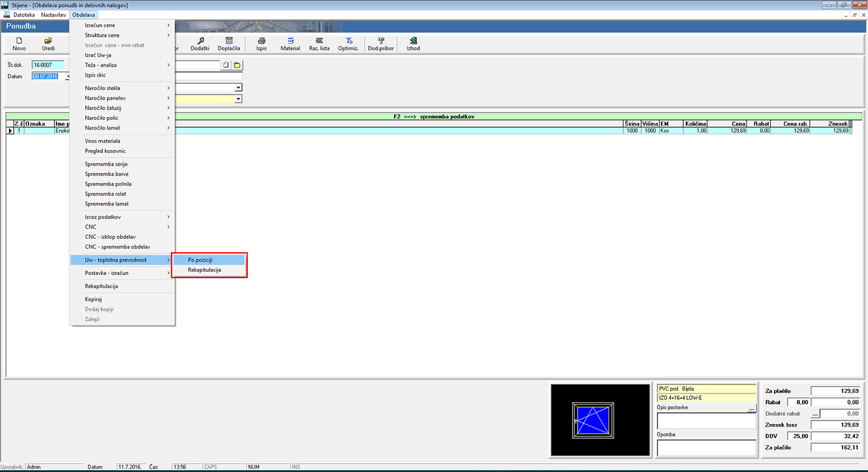This screenshot has height=472, width=868.
Task: Expand the Izvoz podatkov submenu
Action: pyautogui.click(x=122, y=217)
